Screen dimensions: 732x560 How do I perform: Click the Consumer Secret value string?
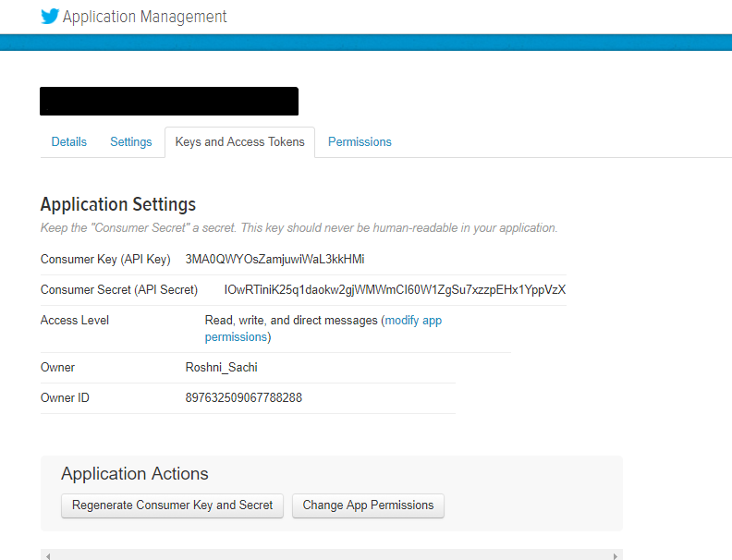click(395, 290)
